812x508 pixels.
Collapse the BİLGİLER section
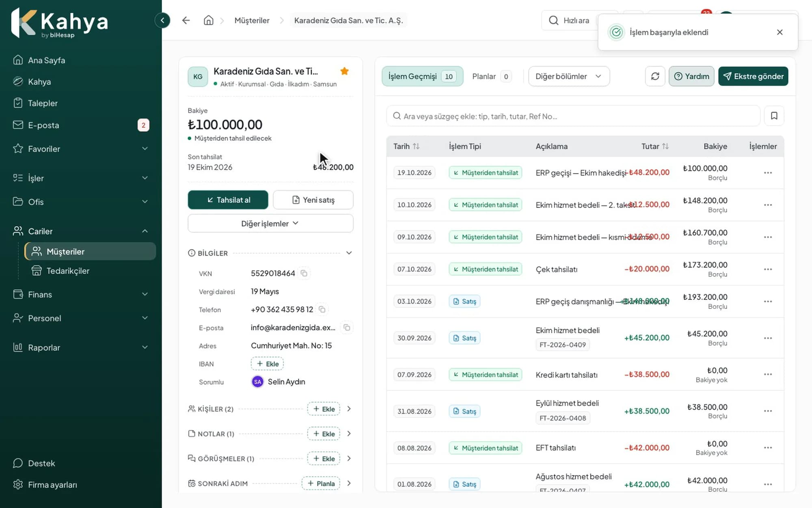(349, 253)
